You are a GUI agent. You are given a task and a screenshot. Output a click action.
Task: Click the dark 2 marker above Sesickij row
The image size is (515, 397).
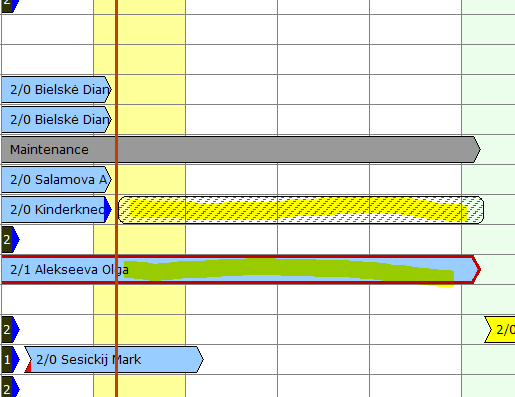tap(10, 330)
